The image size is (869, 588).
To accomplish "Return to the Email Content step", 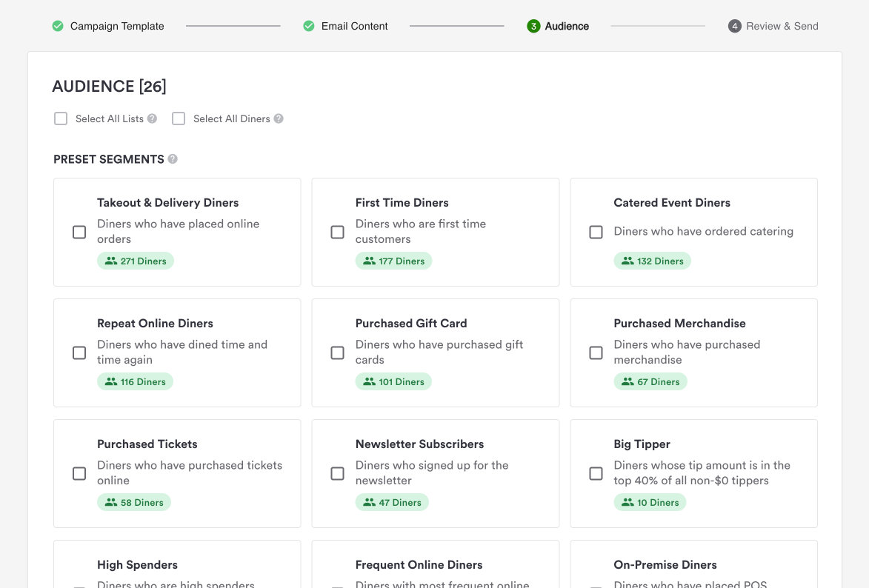I will (x=354, y=26).
